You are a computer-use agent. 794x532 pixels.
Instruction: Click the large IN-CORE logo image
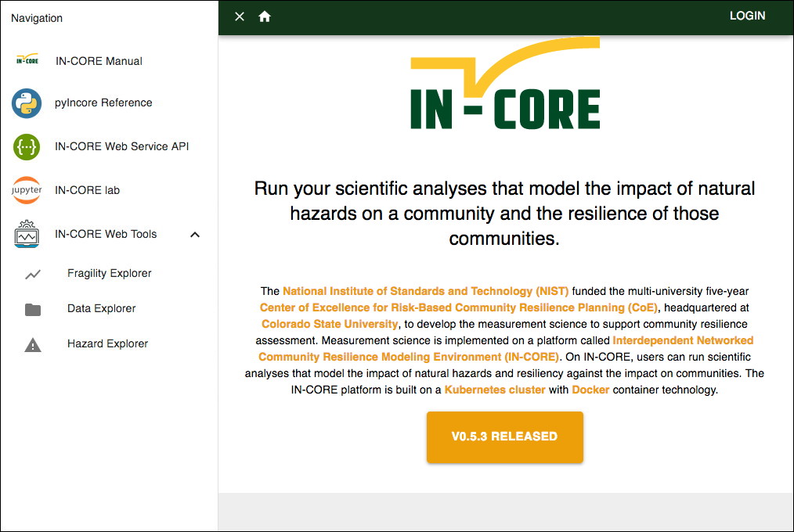505,83
